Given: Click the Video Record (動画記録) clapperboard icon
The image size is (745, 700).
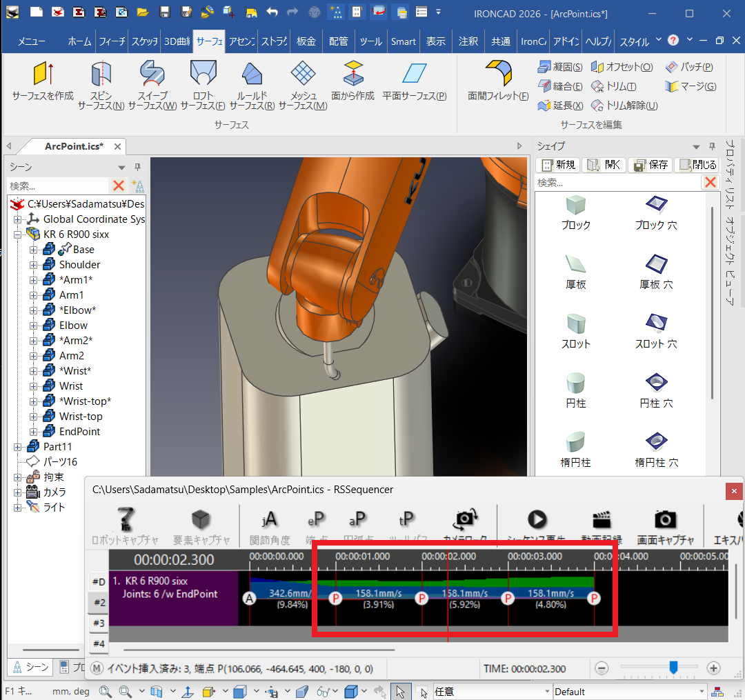Looking at the screenshot, I should click(602, 519).
